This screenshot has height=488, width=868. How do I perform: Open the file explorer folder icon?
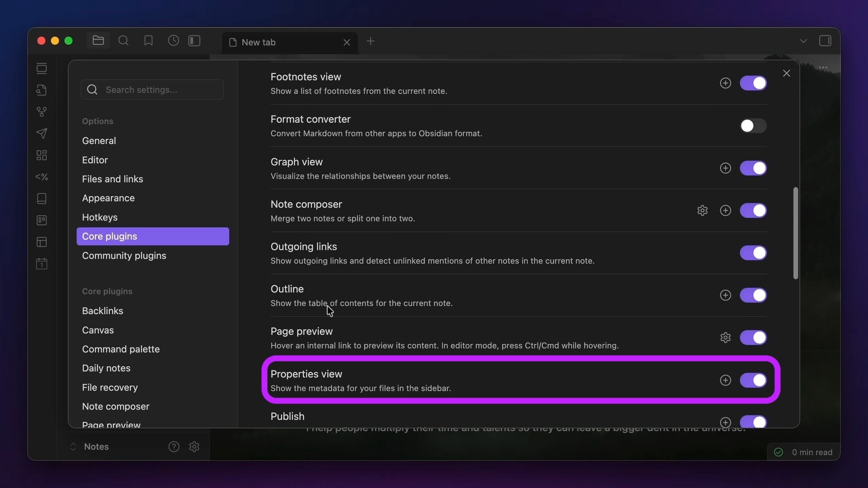point(98,41)
